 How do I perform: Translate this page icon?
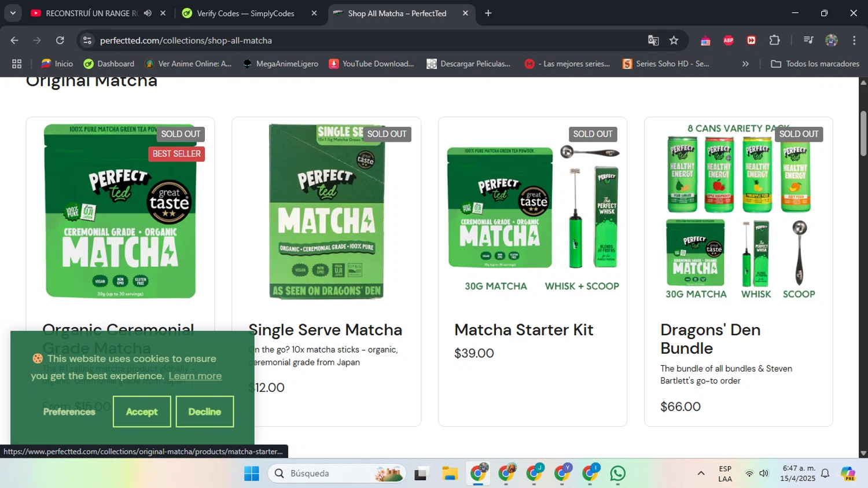653,41
